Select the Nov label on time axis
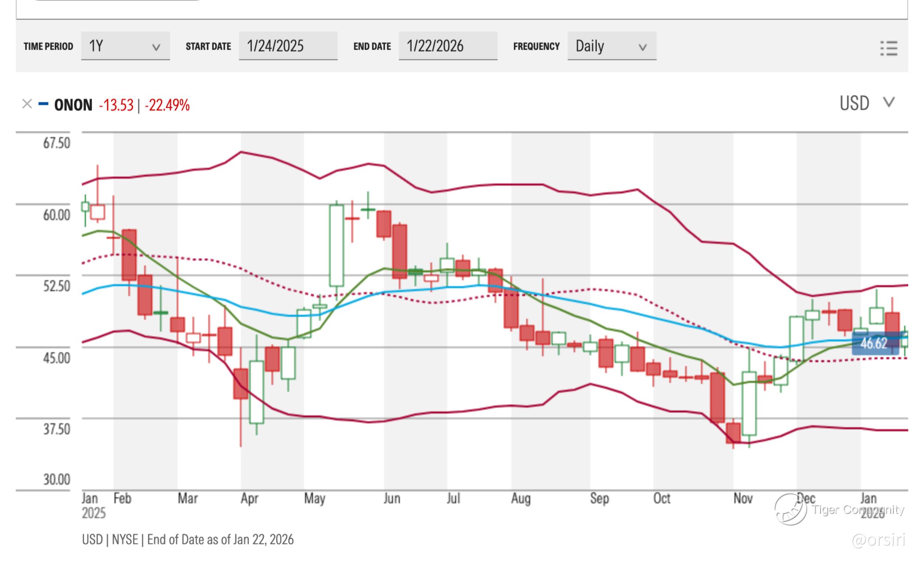Viewport: 924px width, 561px height. tap(743, 499)
